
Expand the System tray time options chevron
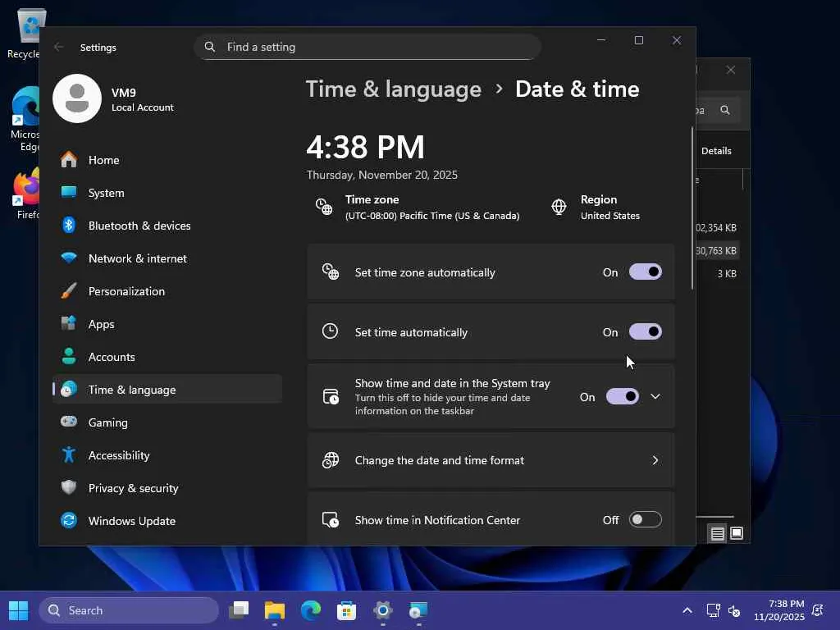[x=655, y=397]
